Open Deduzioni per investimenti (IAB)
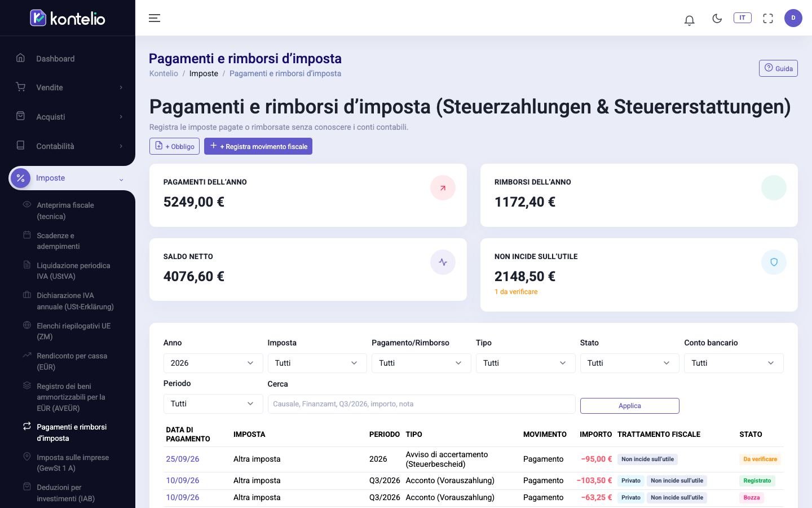This screenshot has width=812, height=508. 68,493
